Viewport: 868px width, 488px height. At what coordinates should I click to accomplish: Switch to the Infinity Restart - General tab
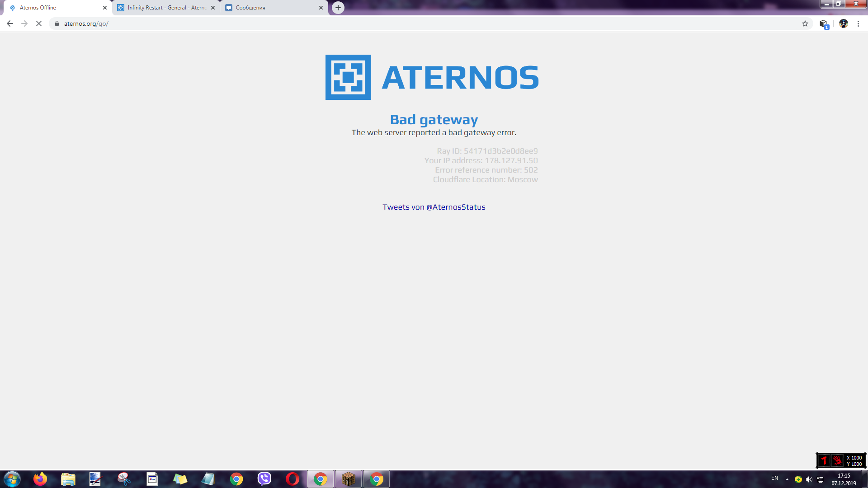tap(166, 8)
